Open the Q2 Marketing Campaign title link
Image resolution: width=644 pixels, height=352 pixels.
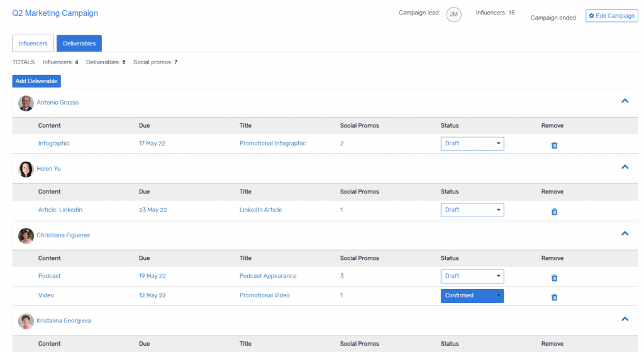coord(55,13)
